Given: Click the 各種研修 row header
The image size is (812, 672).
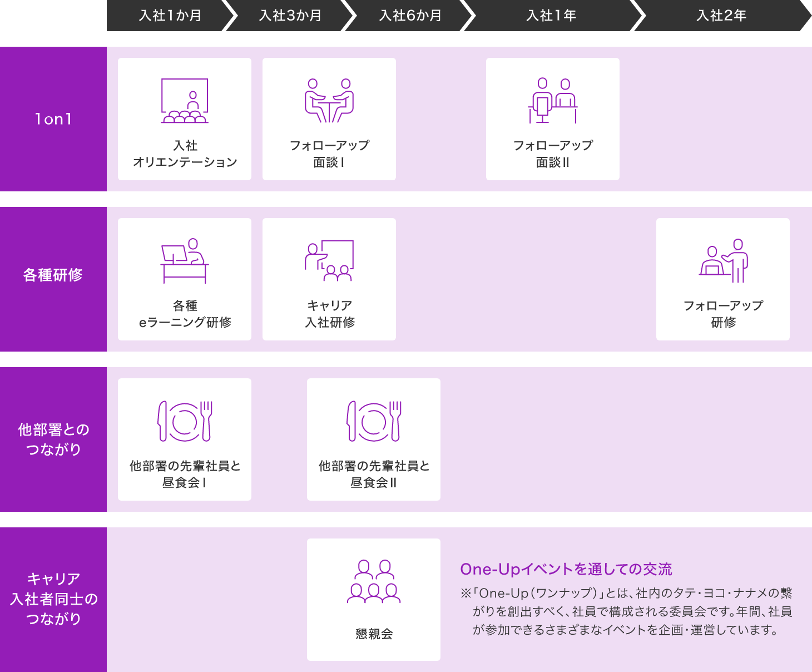Looking at the screenshot, I should [53, 279].
